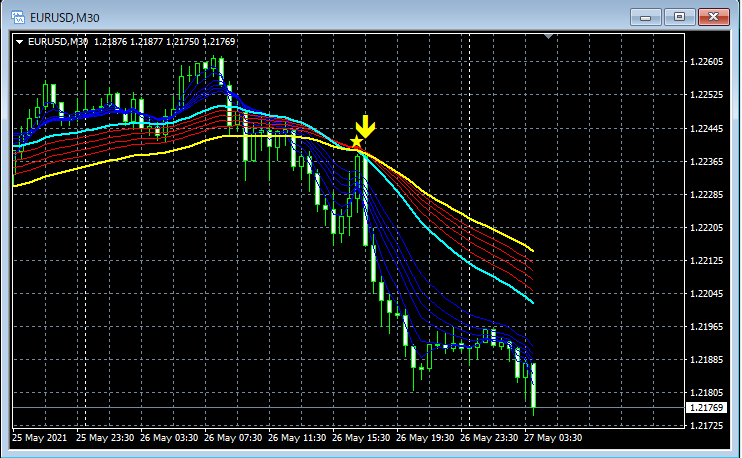Screen dimensions: 742x458
Task: Click the EURUSD,M30 window title text
Action: pos(65,18)
